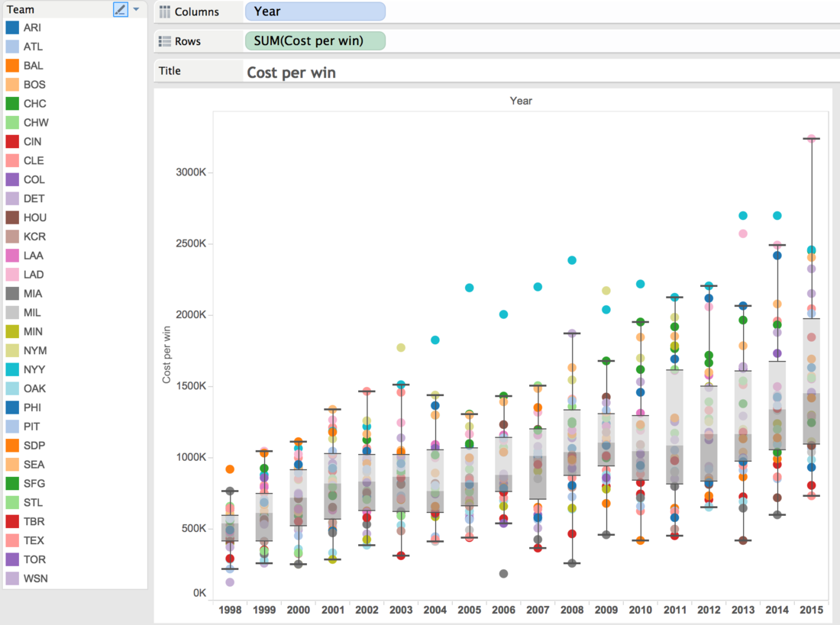The height and width of the screenshot is (625, 840).
Task: Click the 2015 year axis label
Action: pos(811,610)
